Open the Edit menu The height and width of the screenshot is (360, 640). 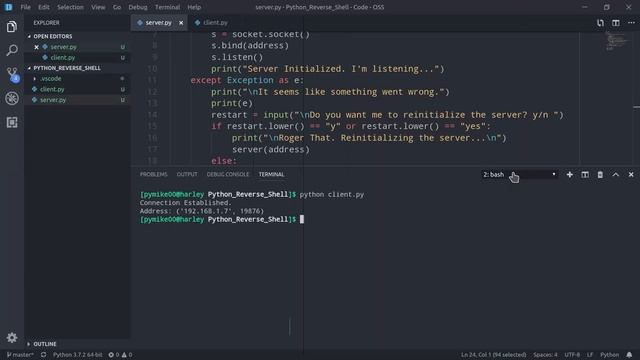[43, 7]
